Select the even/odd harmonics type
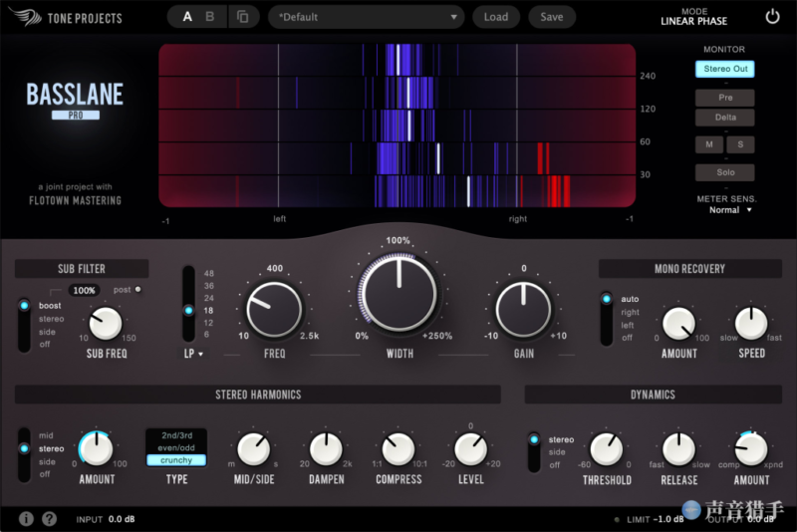797x532 pixels. [176, 447]
